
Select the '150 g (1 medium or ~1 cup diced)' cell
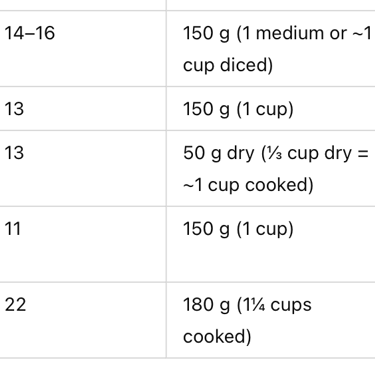click(x=271, y=48)
